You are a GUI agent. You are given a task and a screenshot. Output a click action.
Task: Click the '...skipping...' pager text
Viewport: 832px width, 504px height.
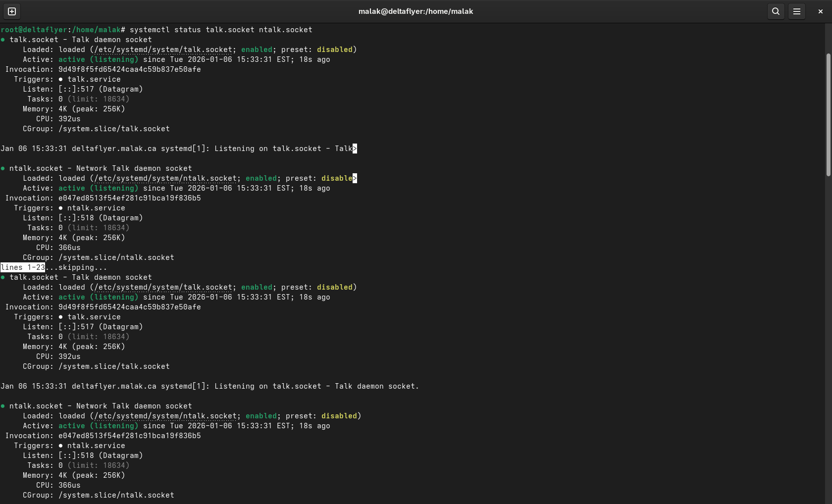[x=76, y=267]
